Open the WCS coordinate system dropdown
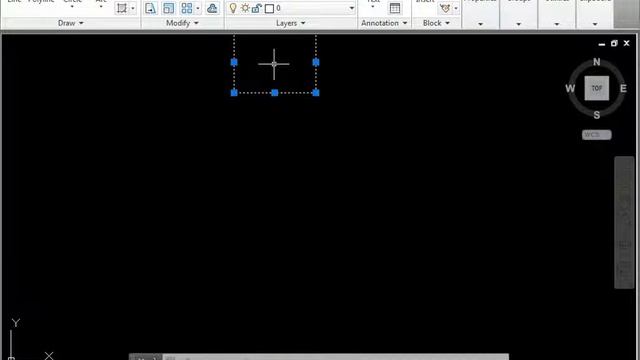This screenshot has width=640, height=360. [x=597, y=135]
